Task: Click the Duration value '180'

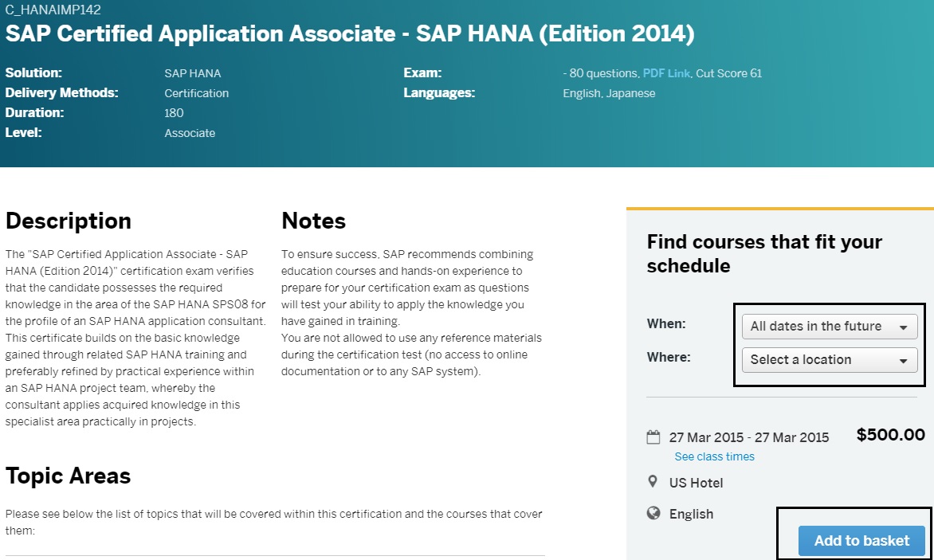Action: click(174, 113)
